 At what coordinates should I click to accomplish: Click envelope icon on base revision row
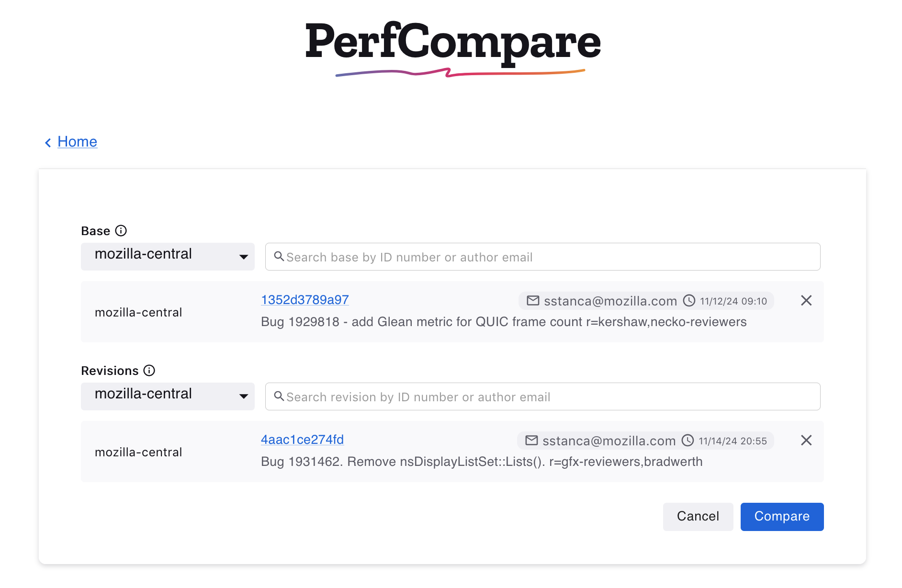533,301
